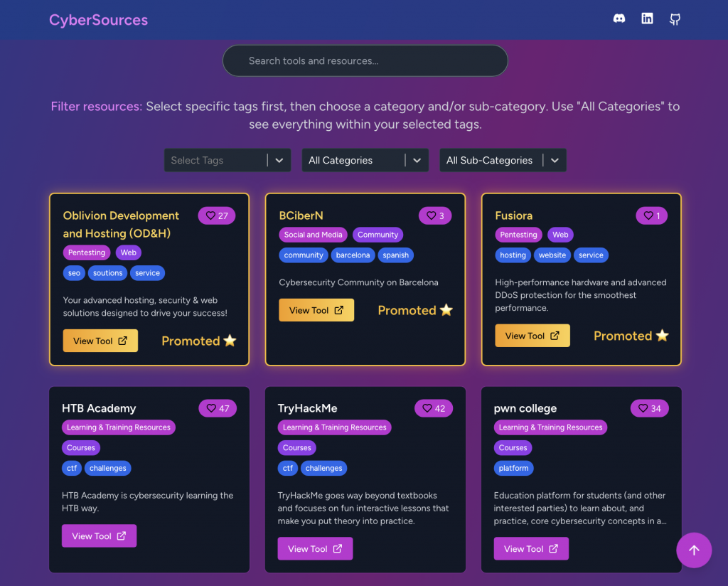Screen dimensions: 728x586
Task: Click the CyberSources logo link
Action: point(98,20)
